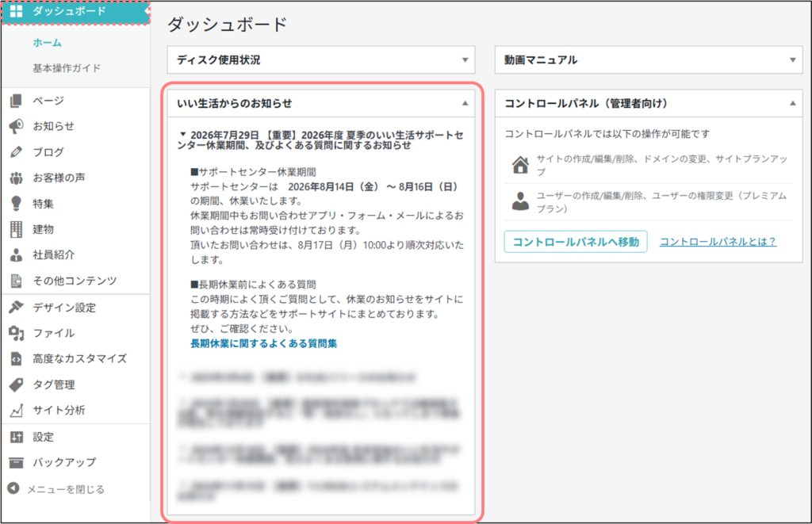The width and height of the screenshot is (812, 524).
Task: Click the 特集 lightbulb icon
Action: click(16, 204)
